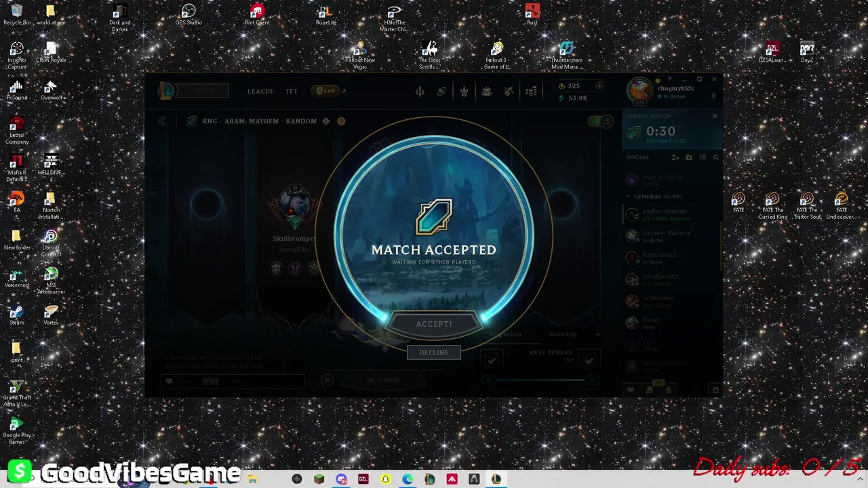The width and height of the screenshot is (868, 488).
Task: Open the yellow question mark help icon
Action: tap(341, 121)
